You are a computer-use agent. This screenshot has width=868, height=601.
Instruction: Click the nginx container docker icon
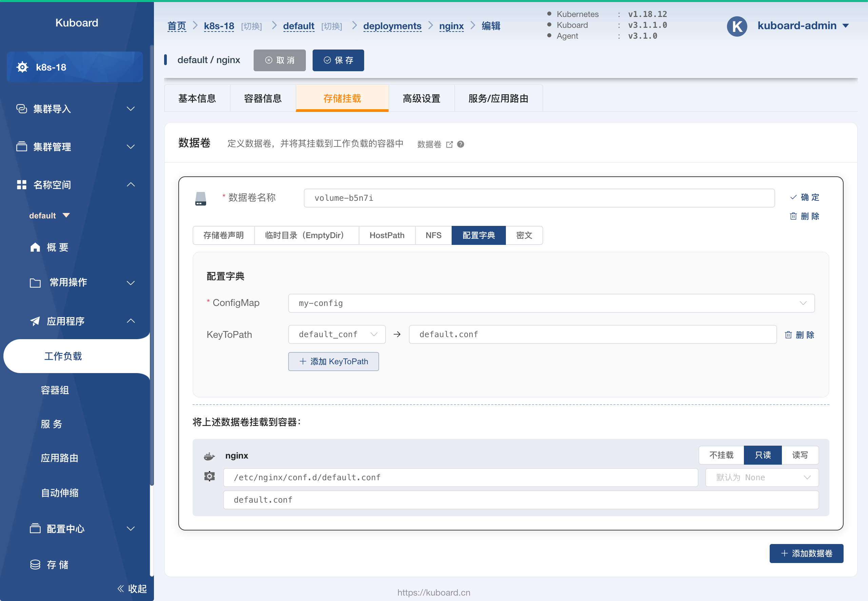(209, 456)
